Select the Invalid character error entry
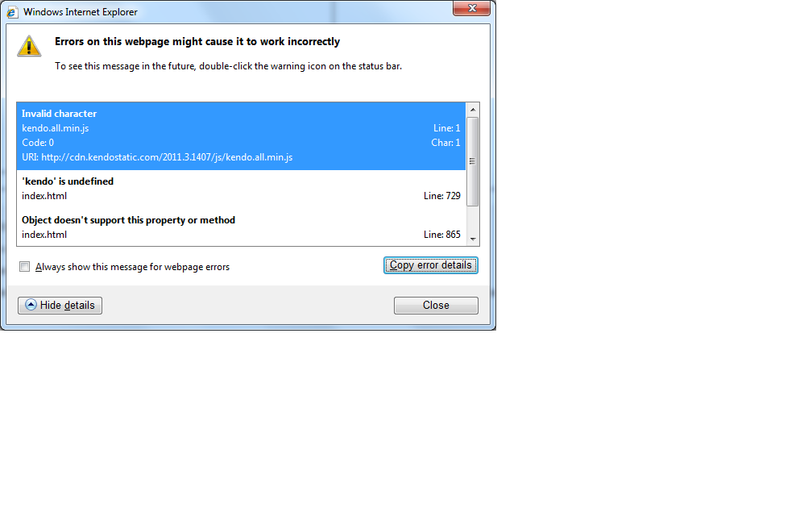The image size is (812, 508). click(241, 135)
